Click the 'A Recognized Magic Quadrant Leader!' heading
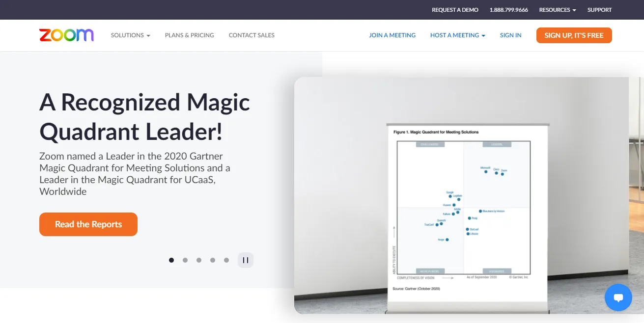 click(x=145, y=117)
